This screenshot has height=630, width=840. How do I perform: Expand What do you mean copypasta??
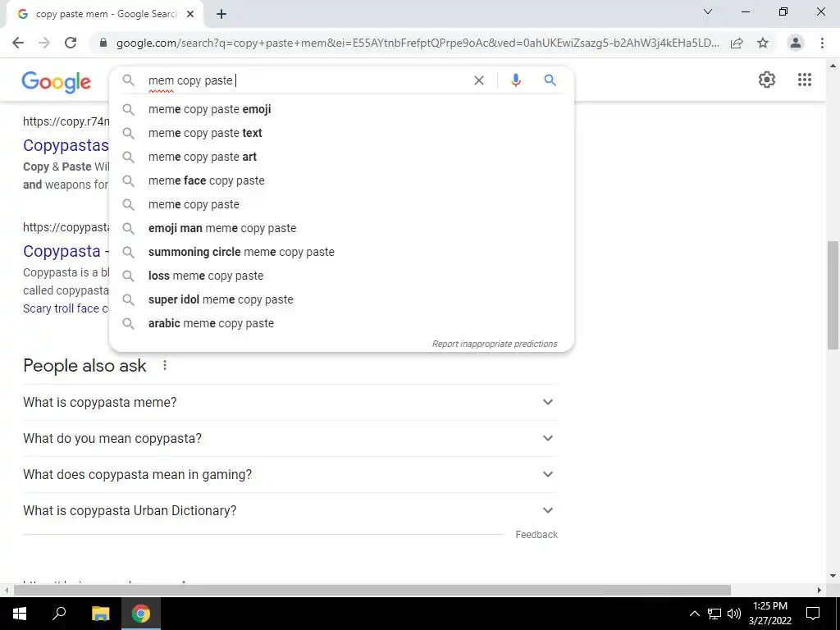(290, 438)
